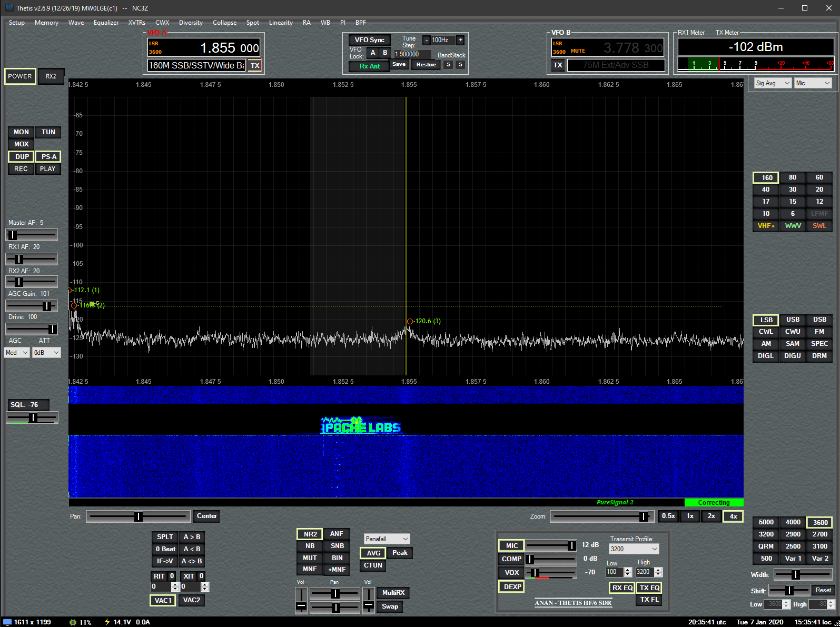Image resolution: width=840 pixels, height=627 pixels.
Task: Increase the RIT offset value
Action: click(x=175, y=584)
